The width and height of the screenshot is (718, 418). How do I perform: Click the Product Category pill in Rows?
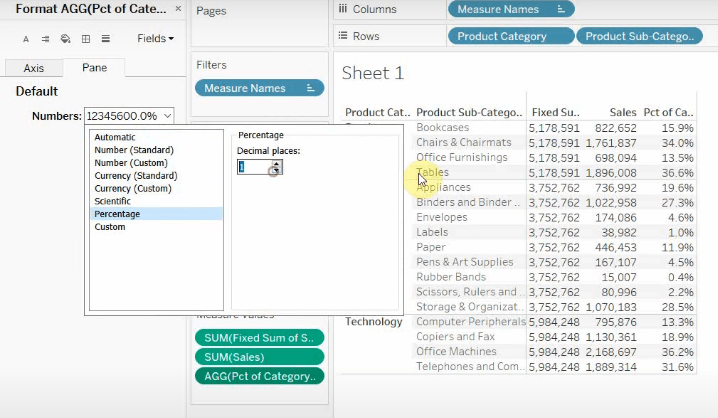pos(511,36)
